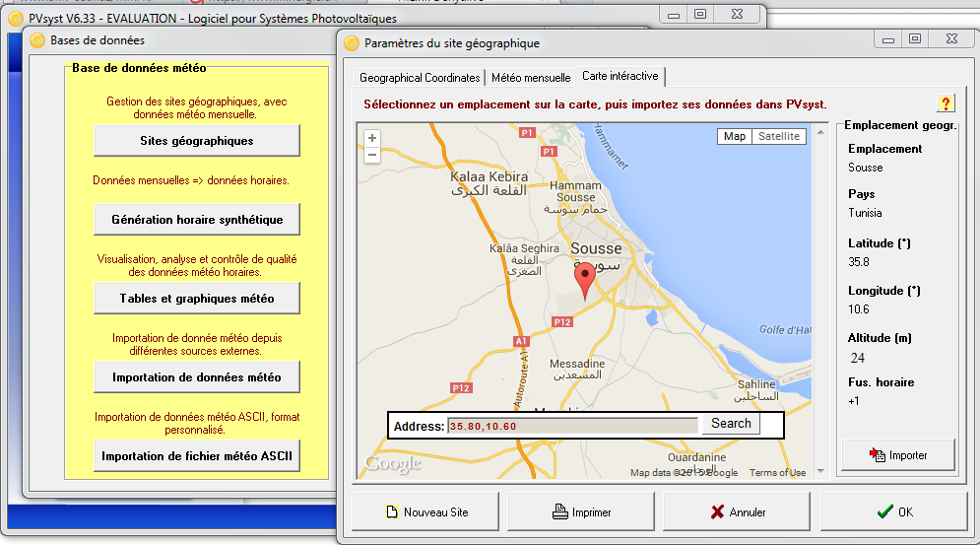Zoom in the map with plus button
980x545 pixels.
[372, 138]
